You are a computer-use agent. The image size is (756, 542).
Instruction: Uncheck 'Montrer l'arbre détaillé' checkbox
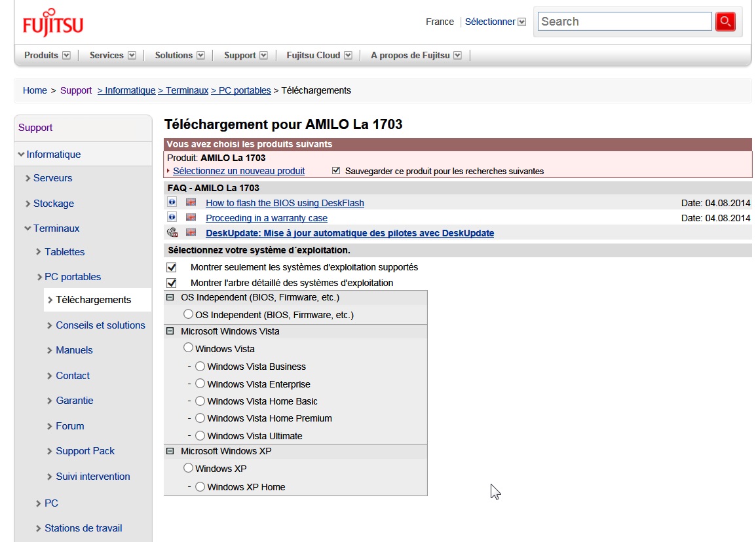(171, 283)
